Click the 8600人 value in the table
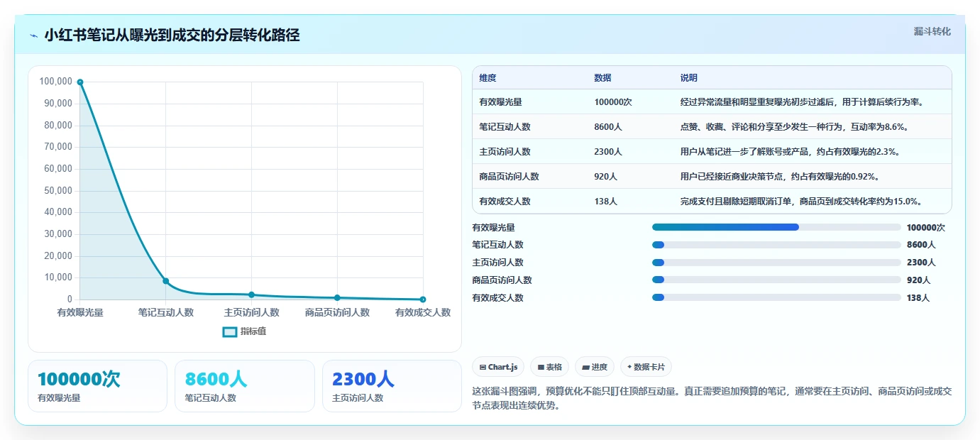This screenshot has height=440, width=980. [608, 127]
